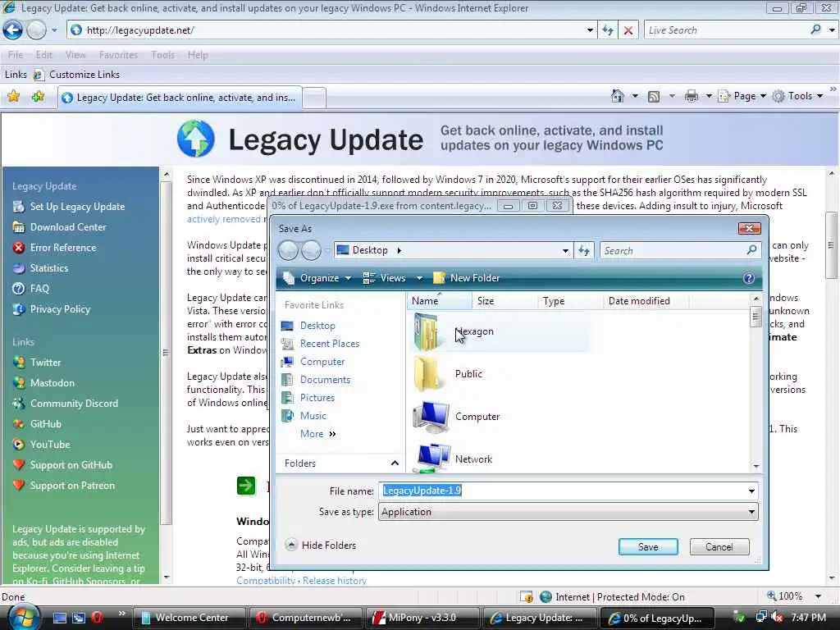Screen dimensions: 840x630
Task: Open Download Center in website sidebar
Action: [68, 227]
